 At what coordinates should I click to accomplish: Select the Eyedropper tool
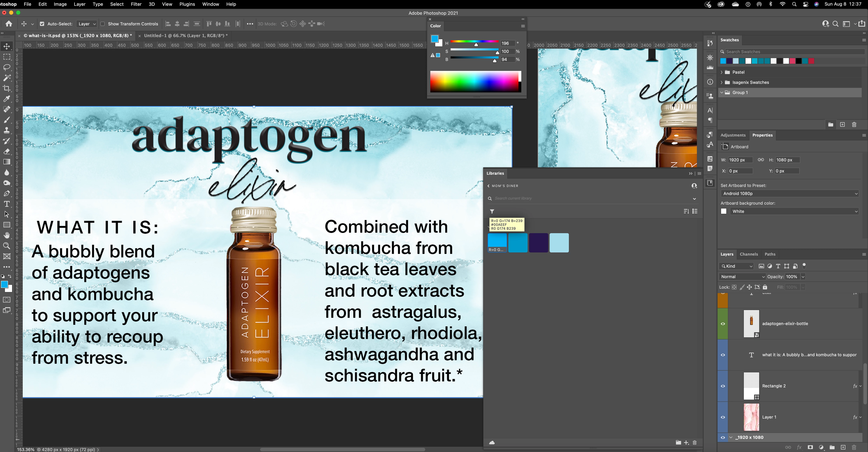click(7, 99)
